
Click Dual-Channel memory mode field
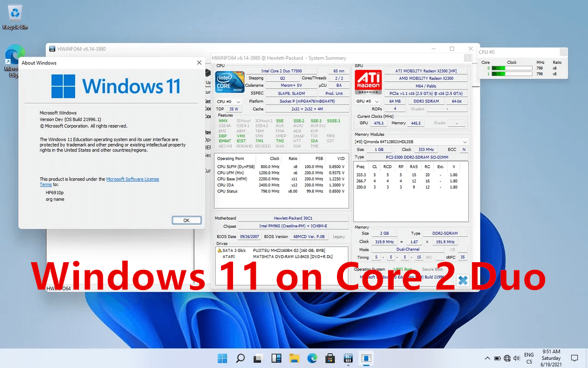[x=408, y=249]
